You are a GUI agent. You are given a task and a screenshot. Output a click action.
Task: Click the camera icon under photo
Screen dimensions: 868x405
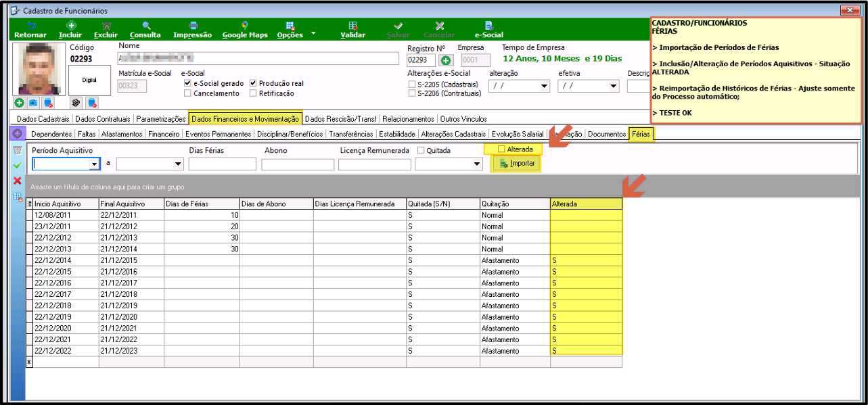click(33, 103)
